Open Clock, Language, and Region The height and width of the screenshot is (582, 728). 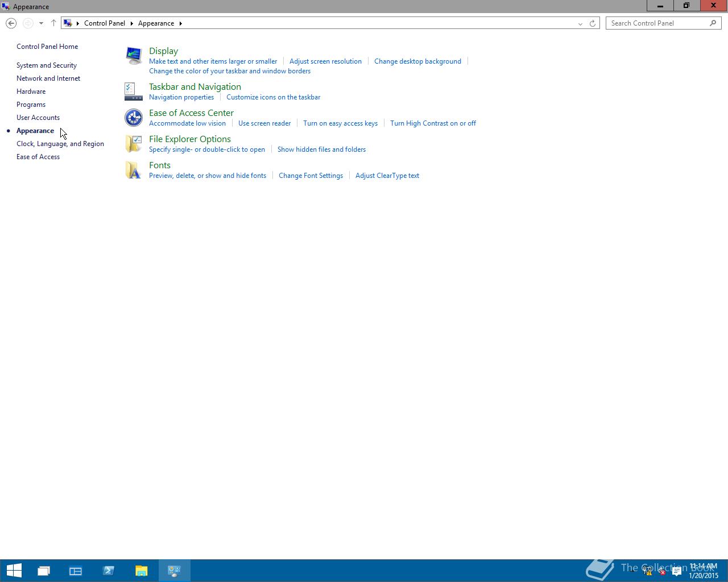(60, 144)
